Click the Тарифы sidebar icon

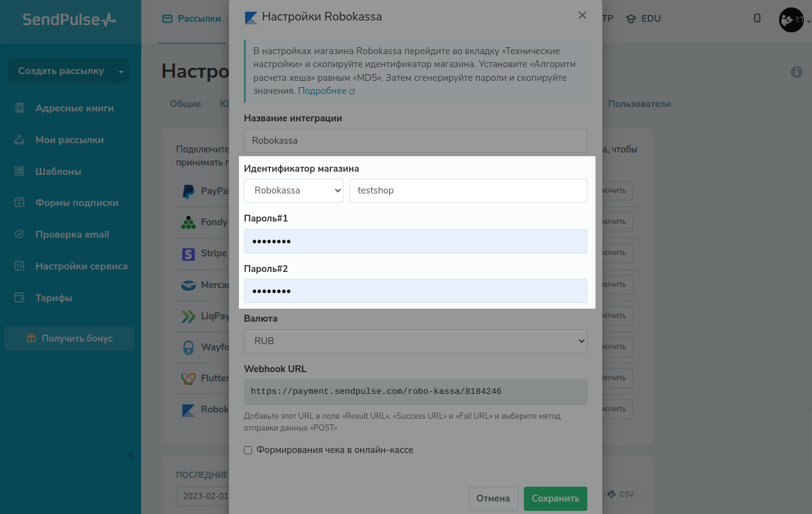[19, 298]
